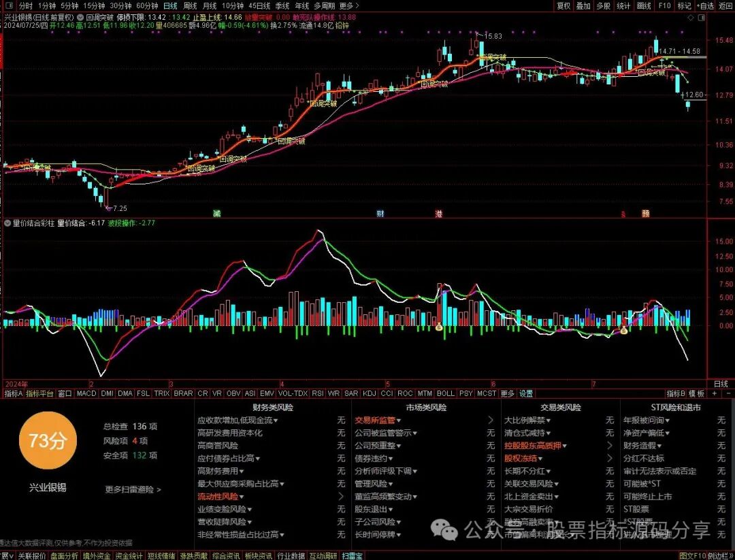The width and height of the screenshot is (735, 560).
Task: Select the 5分钟 period
Action: [x=69, y=5]
